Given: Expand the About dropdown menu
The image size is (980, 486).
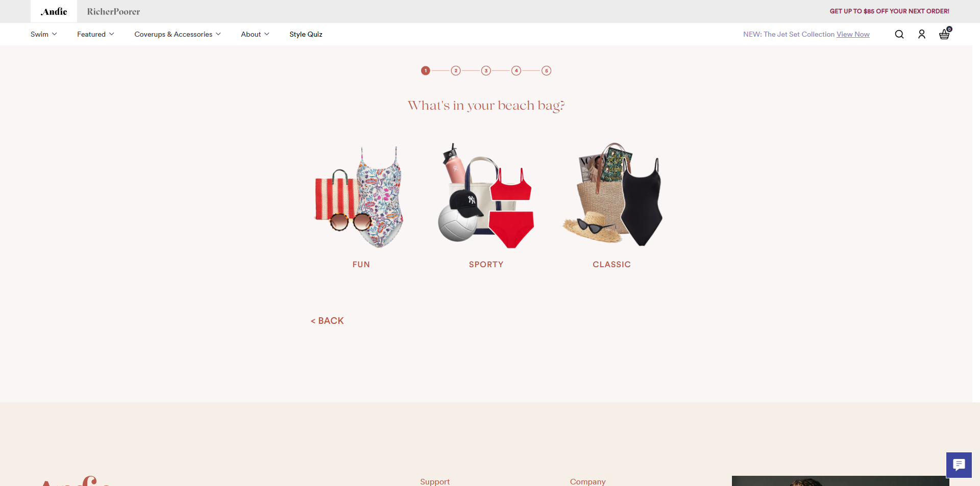Looking at the screenshot, I should tap(255, 34).
